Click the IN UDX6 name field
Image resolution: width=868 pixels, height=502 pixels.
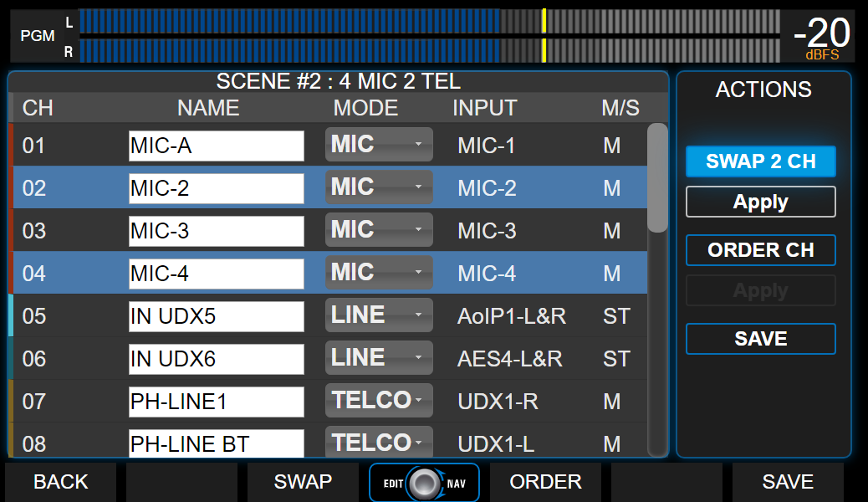[x=216, y=358]
